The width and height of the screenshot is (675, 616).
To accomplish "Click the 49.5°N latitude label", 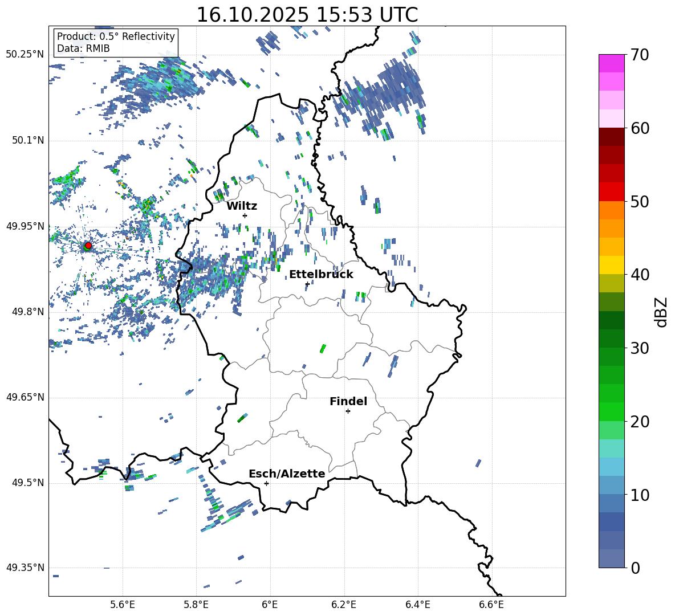I will (28, 483).
